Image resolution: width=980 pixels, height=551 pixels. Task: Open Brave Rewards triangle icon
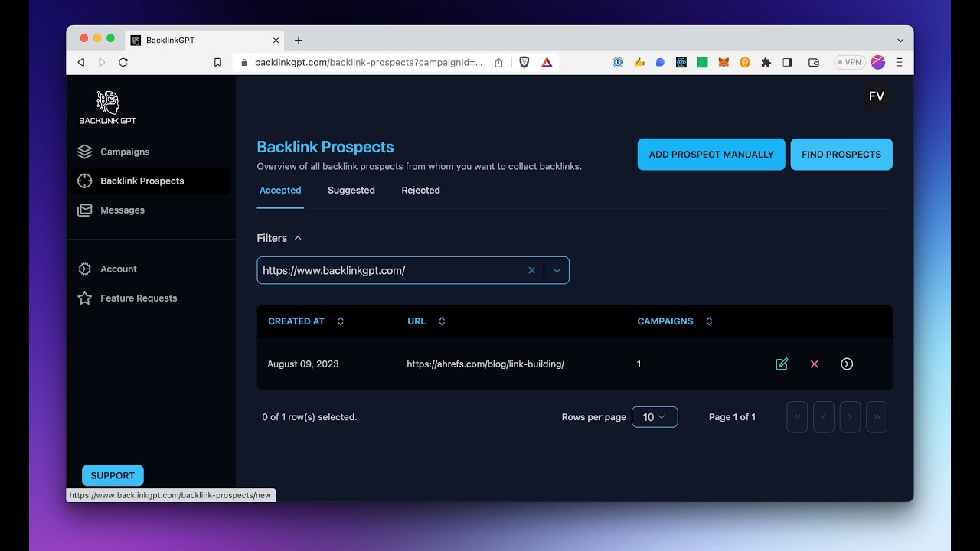point(547,63)
